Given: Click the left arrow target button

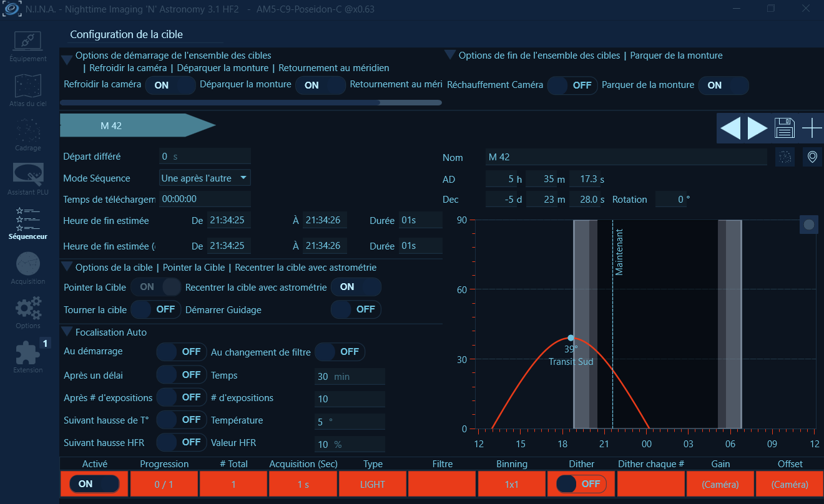Looking at the screenshot, I should pyautogui.click(x=730, y=128).
